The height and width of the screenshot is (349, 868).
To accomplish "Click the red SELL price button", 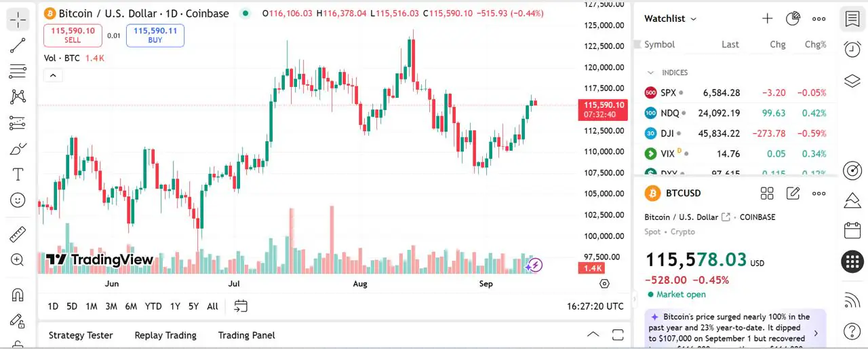I will coord(73,35).
